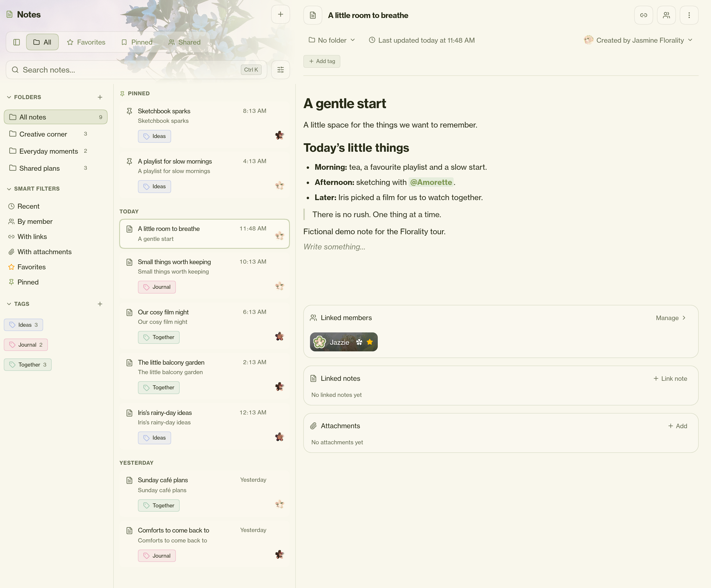This screenshot has height=588, width=711.
Task: Toggle the sidebar panel icon
Action: tap(17, 42)
